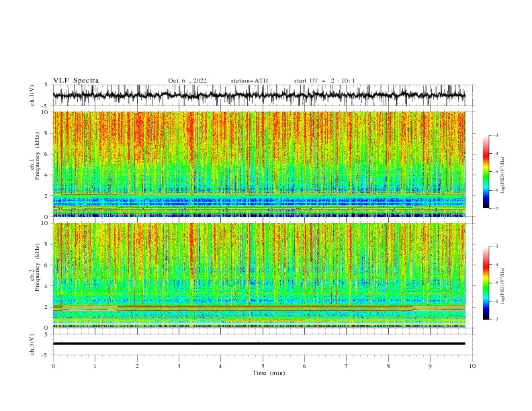532x411 pixels.
Task: Click time axis tick label "3"
Action: click(x=179, y=366)
